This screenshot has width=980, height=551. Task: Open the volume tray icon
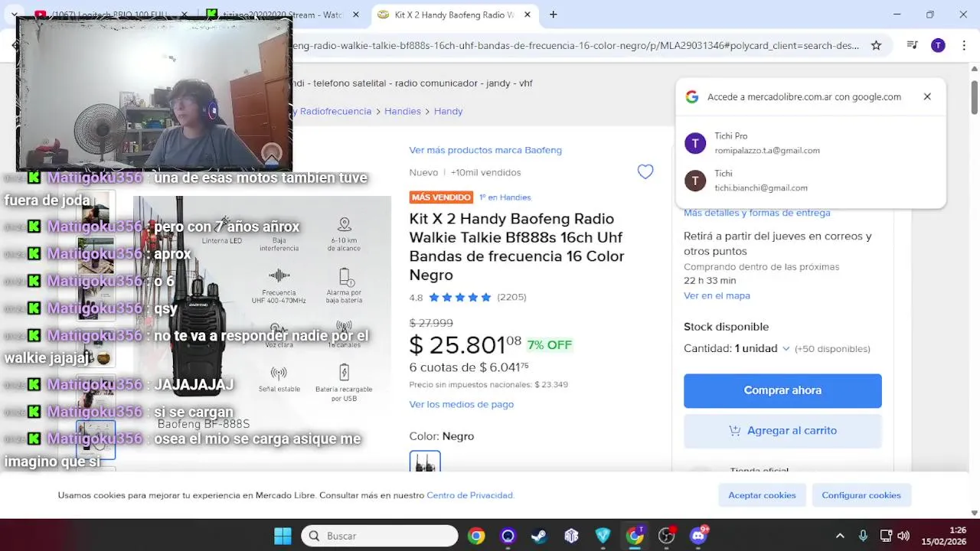pos(903,536)
